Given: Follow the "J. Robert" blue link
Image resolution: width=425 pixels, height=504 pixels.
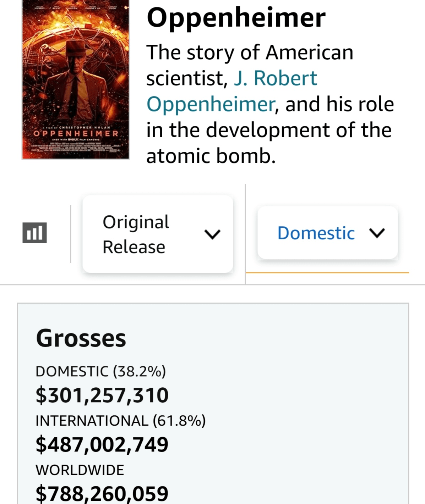Looking at the screenshot, I should (275, 78).
